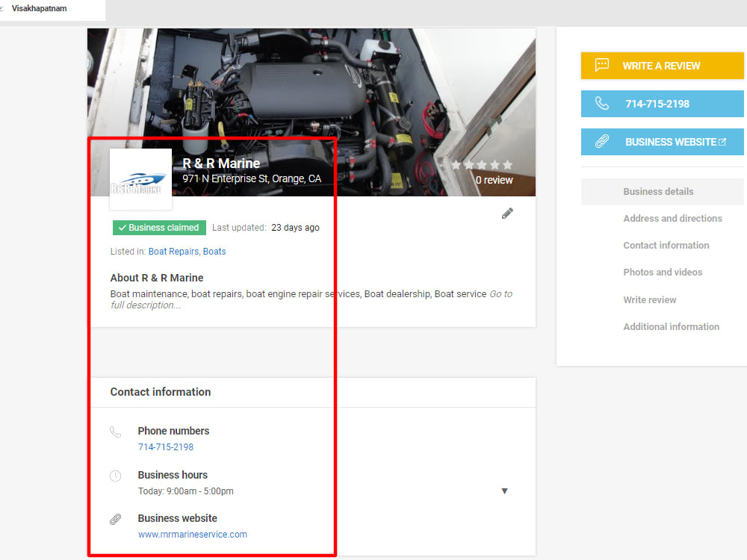Click the phone icon beside Phone numbers
747x560 pixels.
(x=115, y=432)
